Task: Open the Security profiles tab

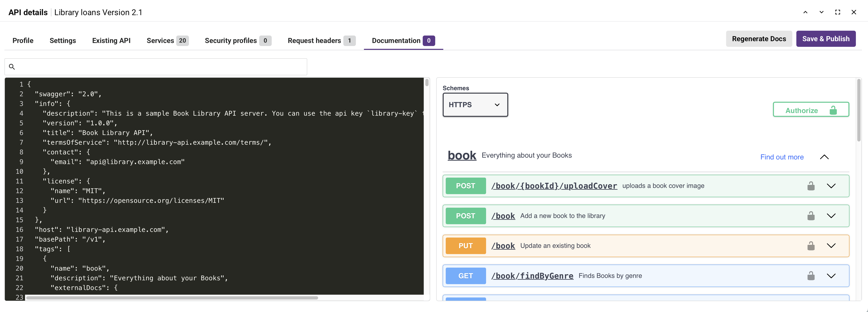Action: [x=238, y=40]
